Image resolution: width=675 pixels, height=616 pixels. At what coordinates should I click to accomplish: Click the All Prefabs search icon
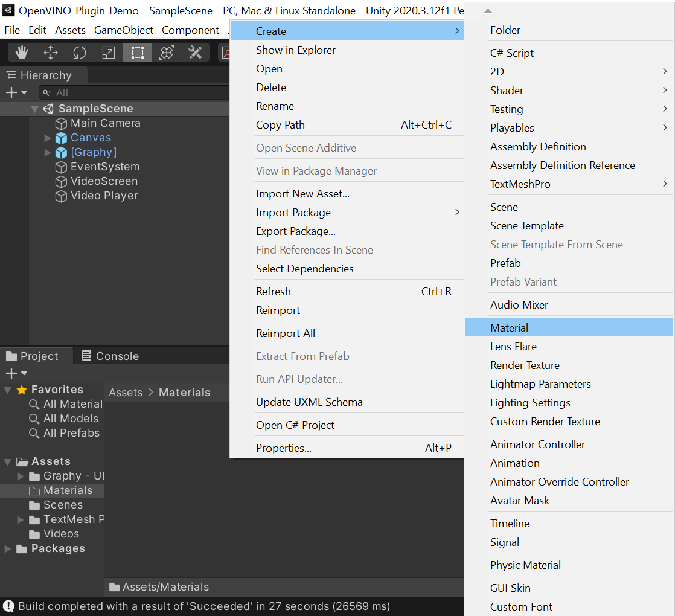(34, 433)
